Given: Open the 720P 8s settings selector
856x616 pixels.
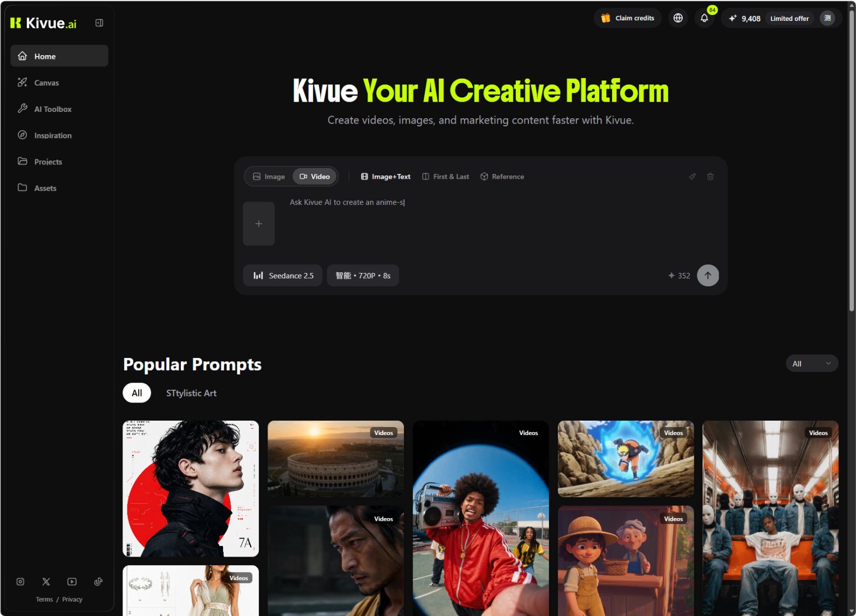Looking at the screenshot, I should coord(363,276).
